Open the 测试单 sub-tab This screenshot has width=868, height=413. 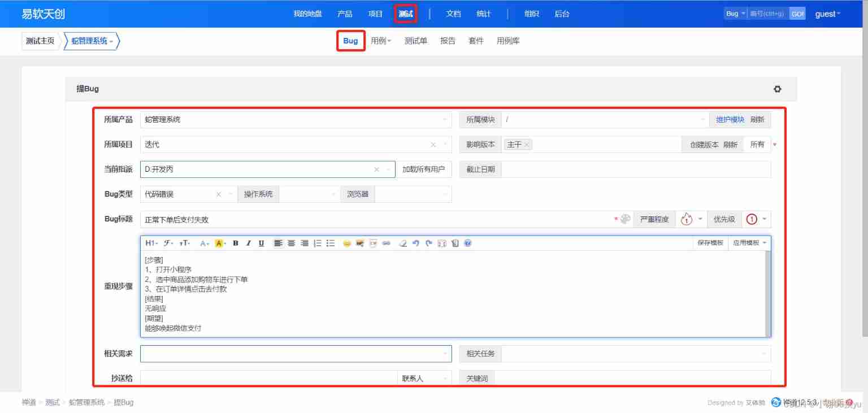[416, 41]
